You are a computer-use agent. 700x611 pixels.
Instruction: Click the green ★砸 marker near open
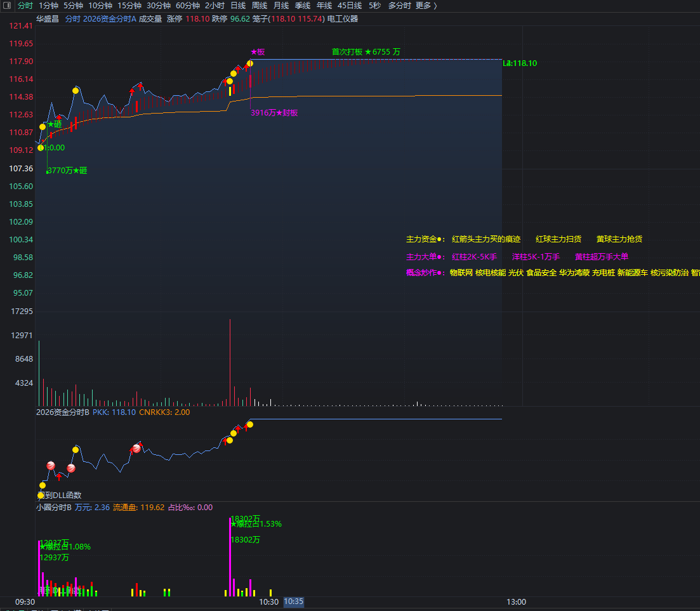(x=55, y=124)
